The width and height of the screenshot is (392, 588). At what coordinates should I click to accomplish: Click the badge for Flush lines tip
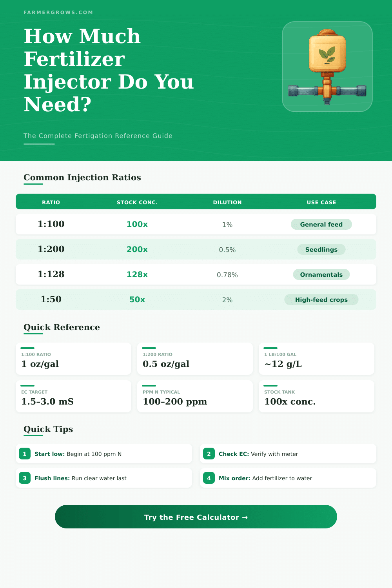[25, 478]
